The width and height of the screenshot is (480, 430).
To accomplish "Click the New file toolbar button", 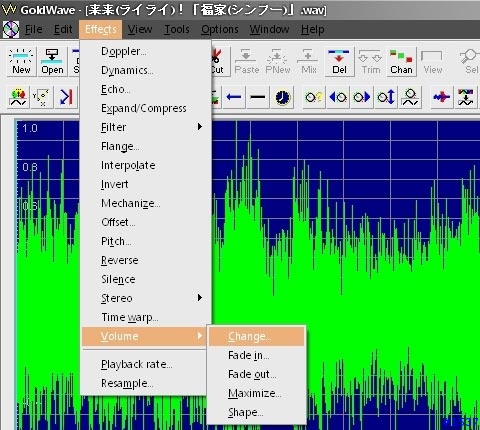I will coord(21,62).
